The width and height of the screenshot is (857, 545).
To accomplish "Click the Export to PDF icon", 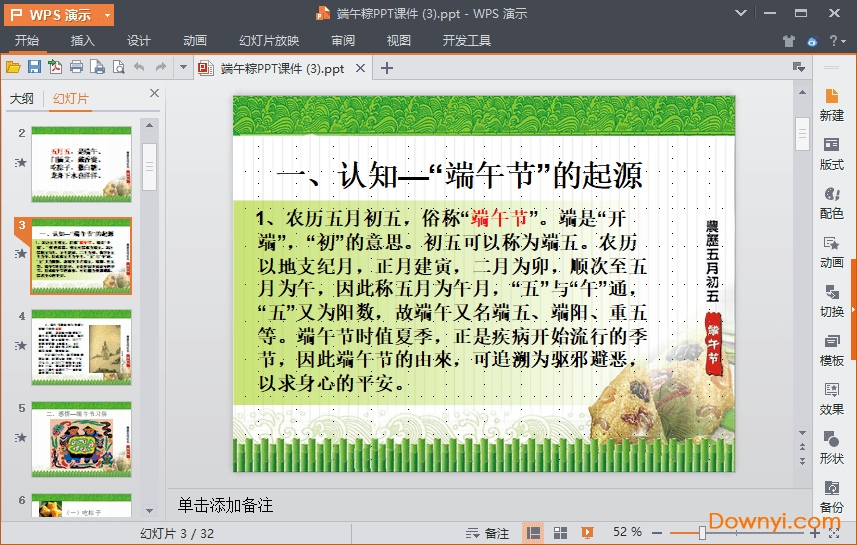I will (x=55, y=67).
